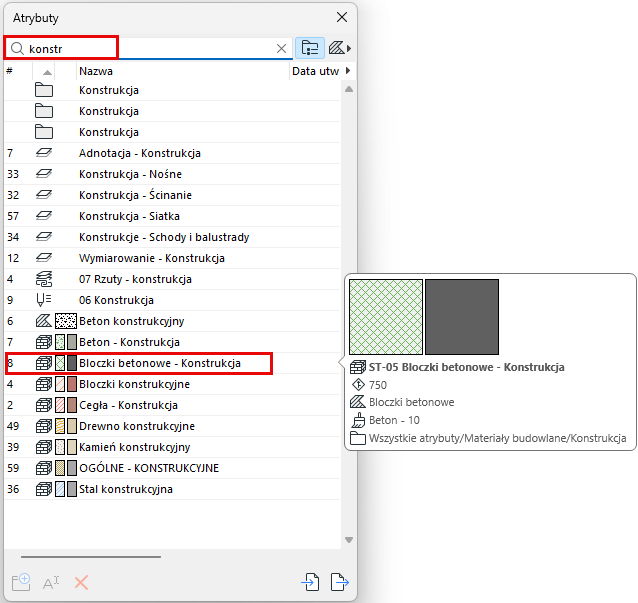Screen dimensions: 638x603
Task: Select 'Bloczki betonowe - Konstrukcja' row
Action: tap(172, 363)
